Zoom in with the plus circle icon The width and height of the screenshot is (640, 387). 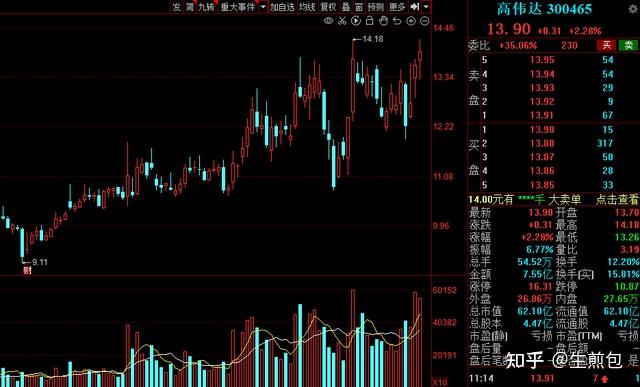pos(411,20)
